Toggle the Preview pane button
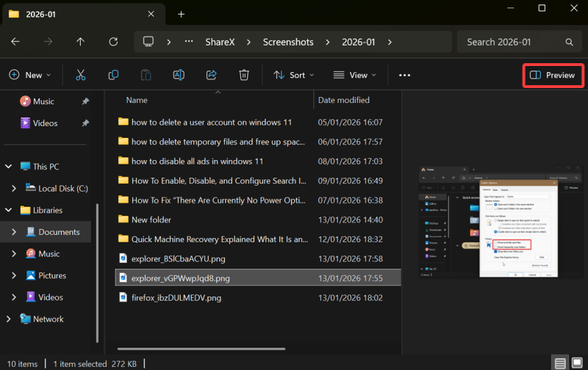Screen dimensions: 588x370 pos(553,75)
